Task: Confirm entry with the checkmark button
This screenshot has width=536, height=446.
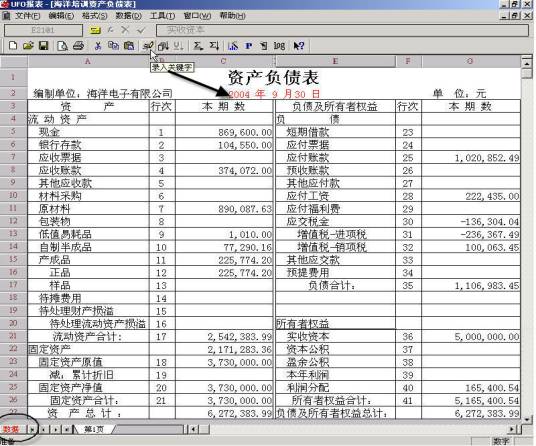Action: (140, 30)
